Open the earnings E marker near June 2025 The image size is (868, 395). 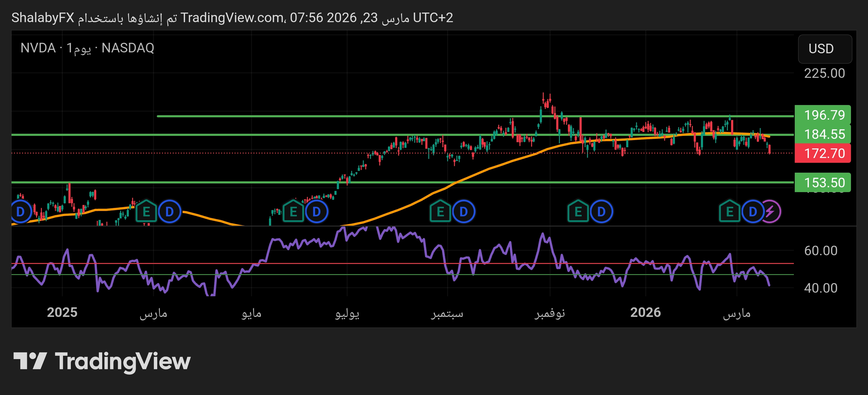click(x=293, y=212)
